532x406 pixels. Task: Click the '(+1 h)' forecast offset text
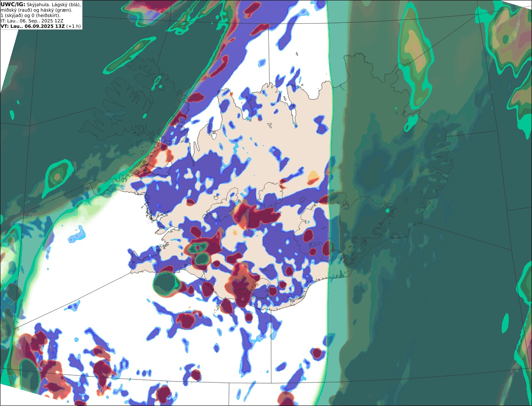click(73, 26)
